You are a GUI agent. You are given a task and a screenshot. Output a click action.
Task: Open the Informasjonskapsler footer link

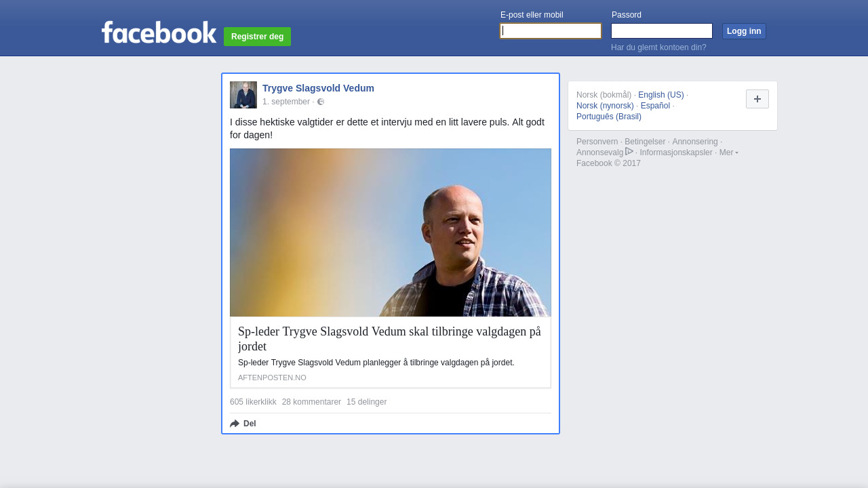coord(676,152)
